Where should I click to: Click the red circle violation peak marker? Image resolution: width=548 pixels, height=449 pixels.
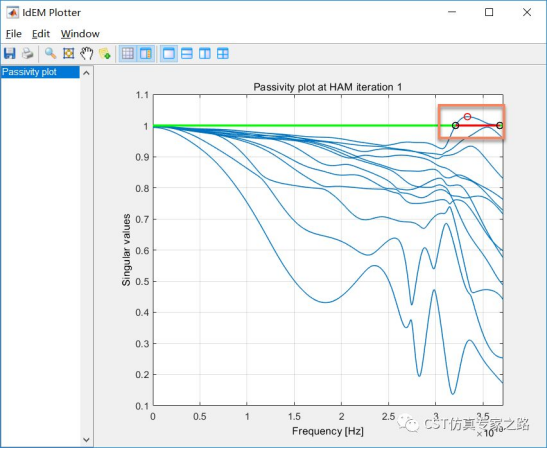468,116
